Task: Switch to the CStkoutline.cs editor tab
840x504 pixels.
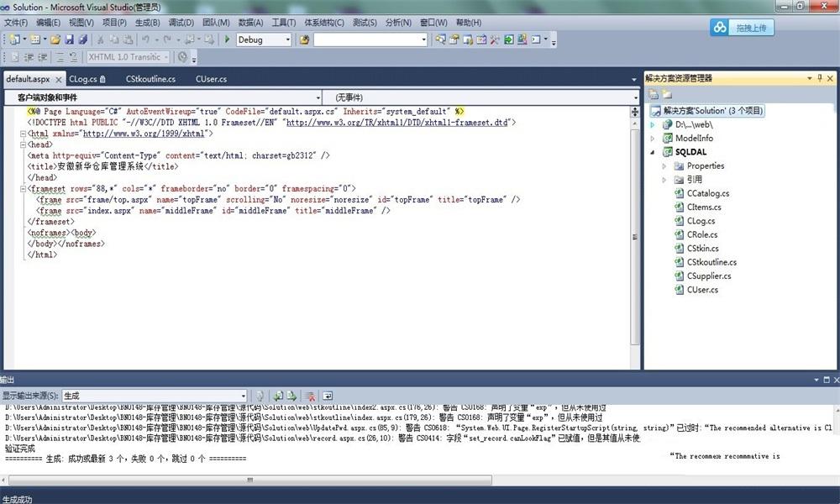Action: click(x=150, y=79)
